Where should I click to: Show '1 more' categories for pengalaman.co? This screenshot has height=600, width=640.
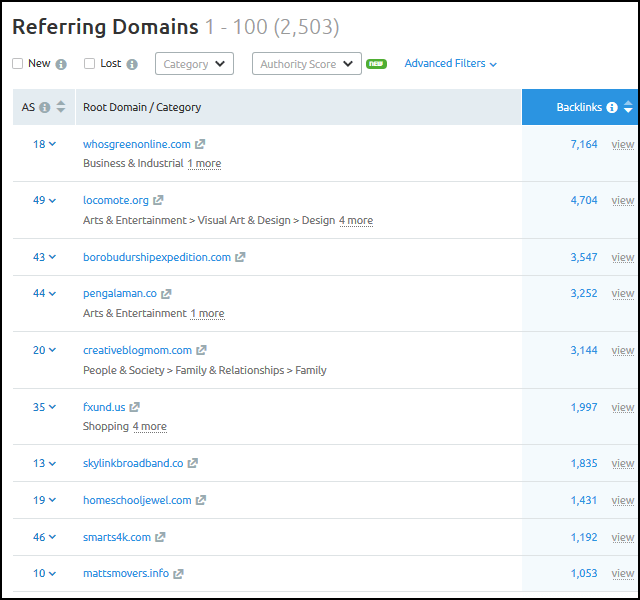[207, 313]
